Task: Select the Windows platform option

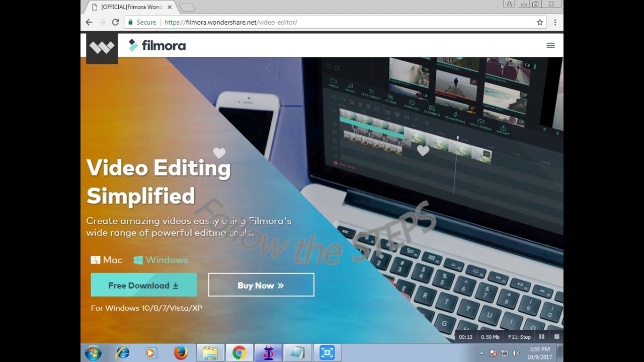Action: (160, 260)
